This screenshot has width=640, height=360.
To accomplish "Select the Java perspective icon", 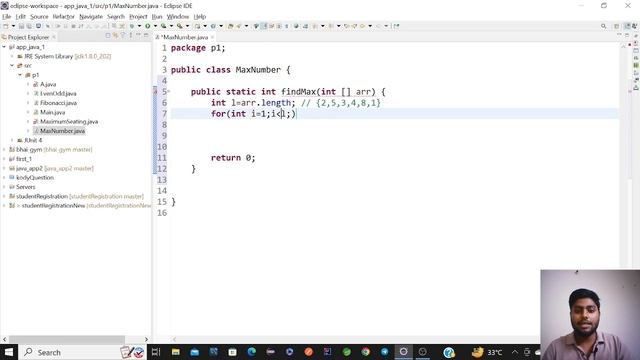I will point(627,26).
